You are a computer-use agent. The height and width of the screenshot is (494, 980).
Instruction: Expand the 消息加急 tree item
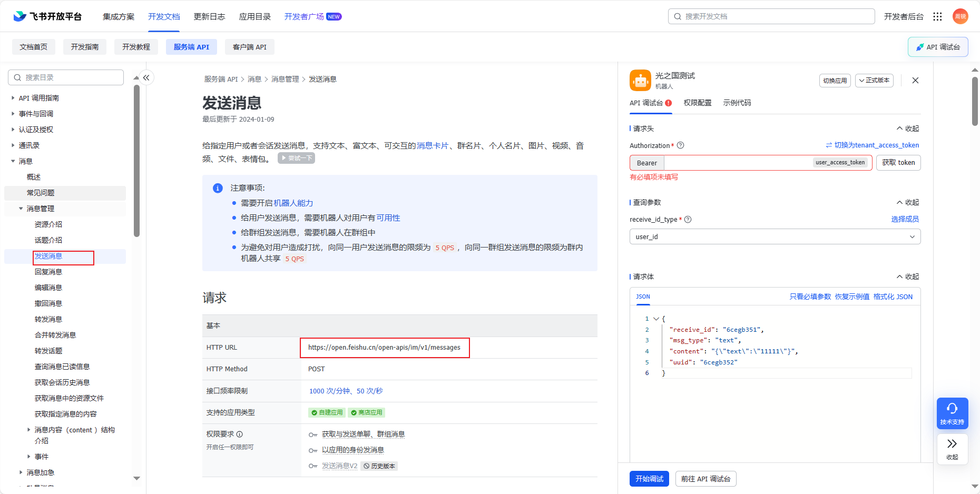[x=21, y=472]
